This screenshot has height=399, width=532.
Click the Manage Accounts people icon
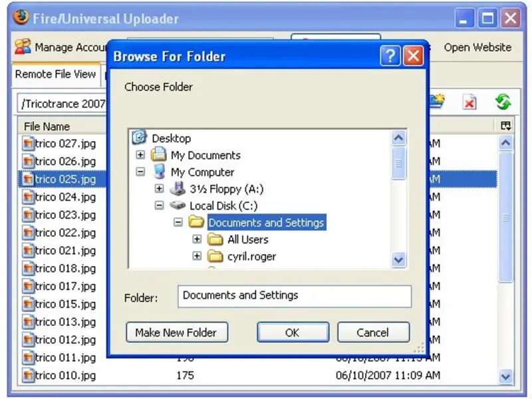tap(23, 47)
